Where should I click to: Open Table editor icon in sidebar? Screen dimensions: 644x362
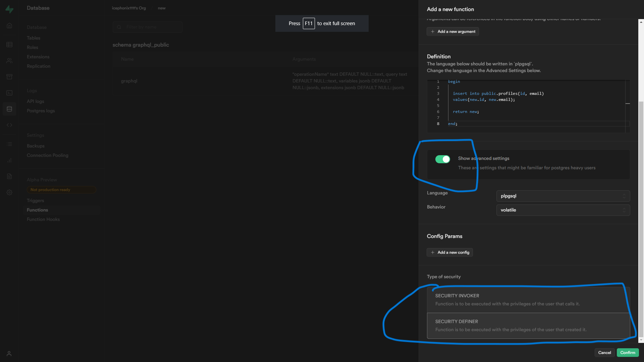click(9, 45)
